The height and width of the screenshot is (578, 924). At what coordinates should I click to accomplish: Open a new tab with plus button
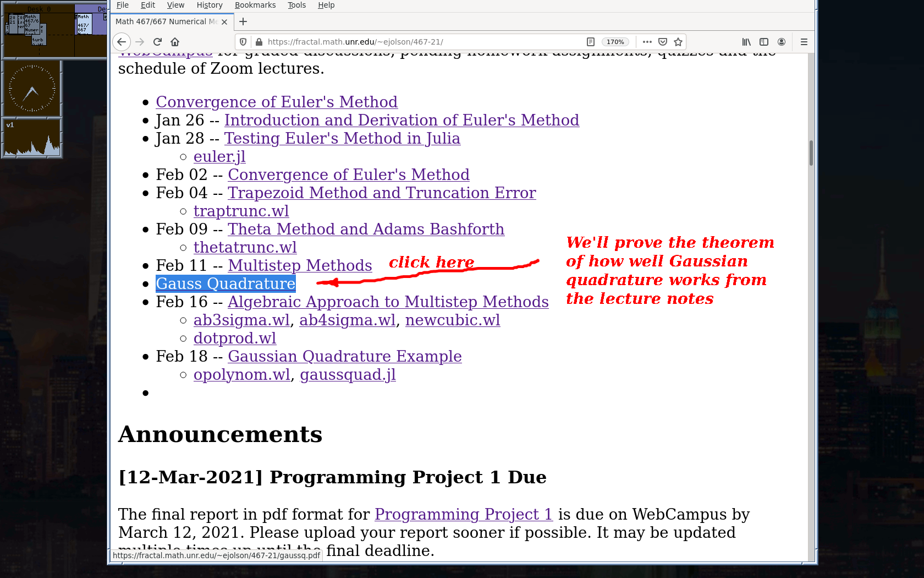click(243, 21)
